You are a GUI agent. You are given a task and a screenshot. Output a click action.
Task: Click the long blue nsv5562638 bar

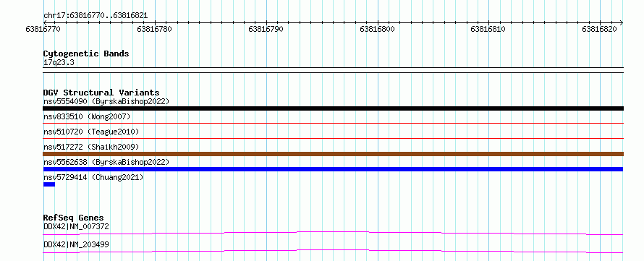click(x=333, y=169)
